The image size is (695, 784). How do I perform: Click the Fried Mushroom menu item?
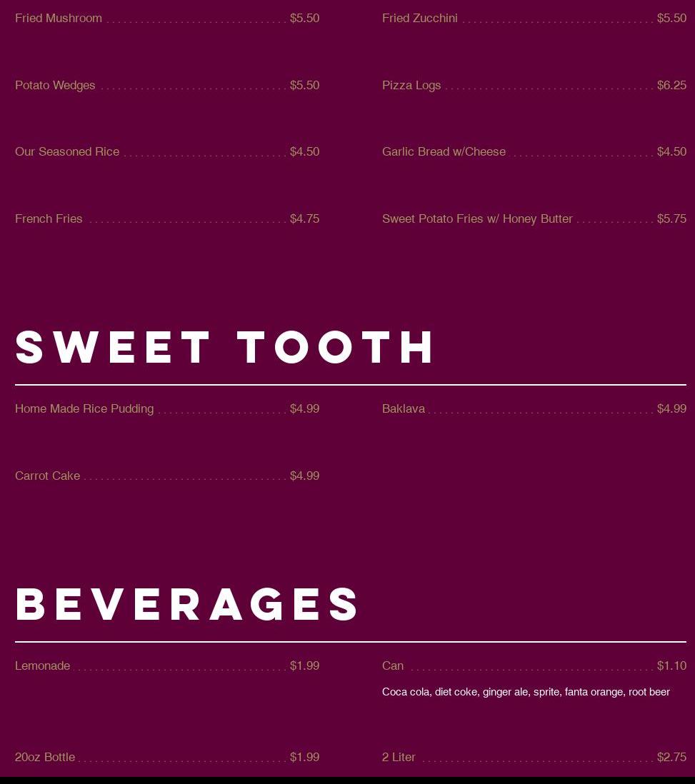click(59, 19)
